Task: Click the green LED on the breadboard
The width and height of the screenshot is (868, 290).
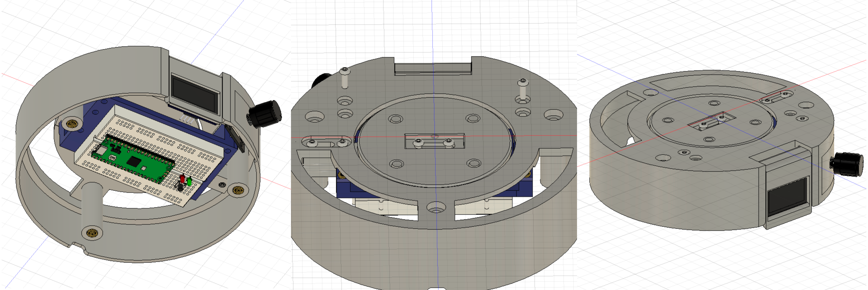Action: pyautogui.click(x=189, y=181)
